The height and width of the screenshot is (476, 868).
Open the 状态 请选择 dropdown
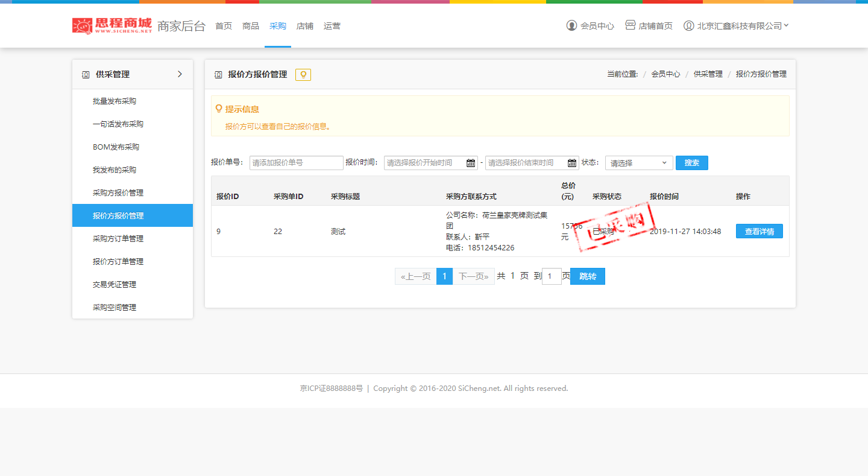(x=639, y=163)
